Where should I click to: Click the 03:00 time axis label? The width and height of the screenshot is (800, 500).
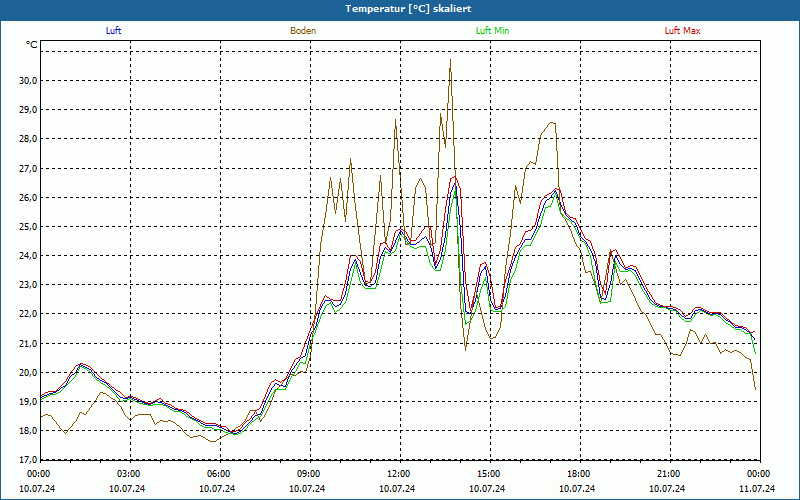(130, 474)
